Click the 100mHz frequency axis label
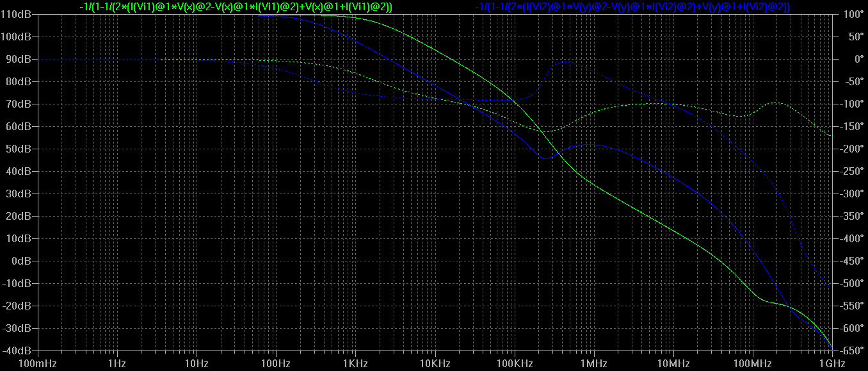 38,364
